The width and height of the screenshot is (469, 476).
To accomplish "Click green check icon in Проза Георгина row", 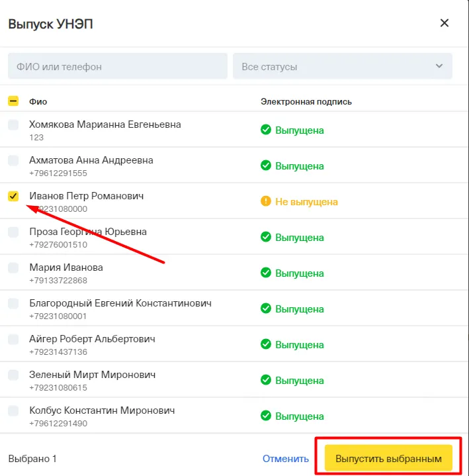I will click(x=266, y=237).
